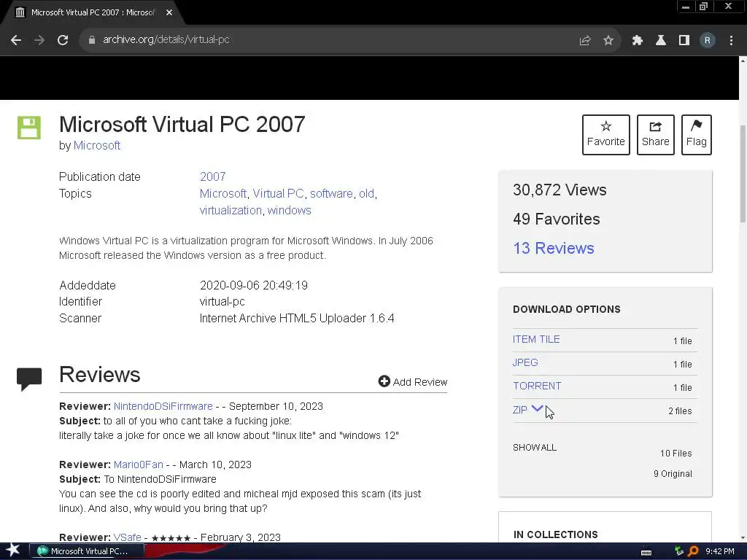This screenshot has height=560, width=747.
Task: Open the virtualization topic link
Action: 231,211
